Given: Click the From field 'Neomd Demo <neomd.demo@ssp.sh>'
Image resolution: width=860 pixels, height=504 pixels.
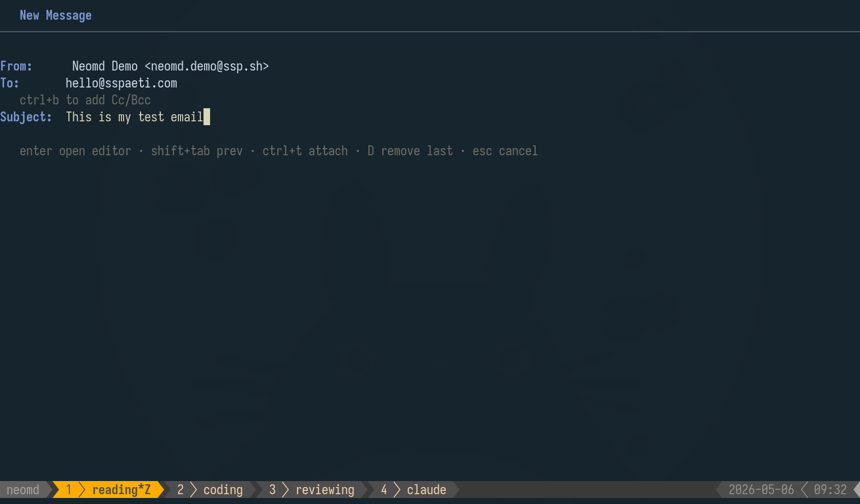Looking at the screenshot, I should 171,66.
